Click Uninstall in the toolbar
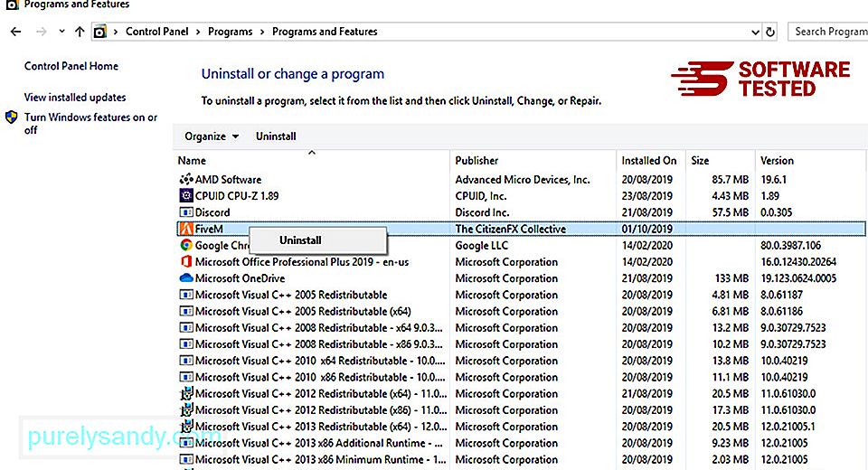The width and height of the screenshot is (868, 470). click(276, 136)
